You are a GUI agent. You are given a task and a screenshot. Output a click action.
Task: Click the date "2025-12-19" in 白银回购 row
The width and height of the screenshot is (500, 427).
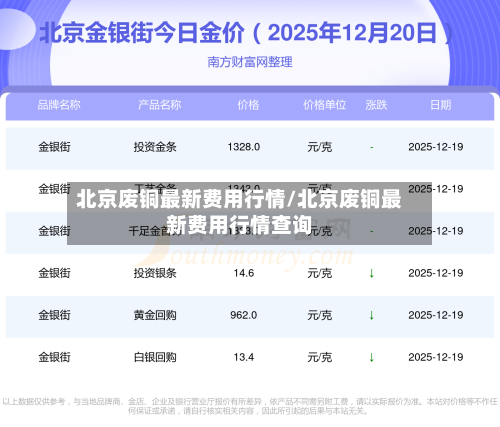click(436, 357)
